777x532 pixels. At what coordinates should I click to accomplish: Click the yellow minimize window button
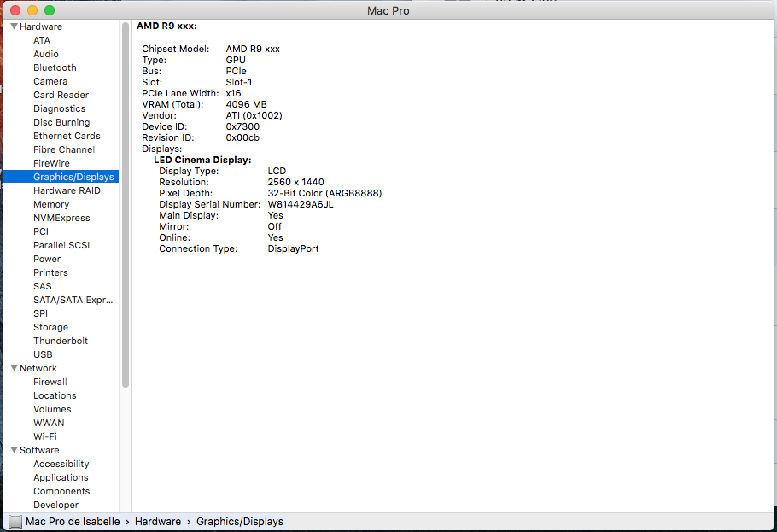pyautogui.click(x=32, y=10)
